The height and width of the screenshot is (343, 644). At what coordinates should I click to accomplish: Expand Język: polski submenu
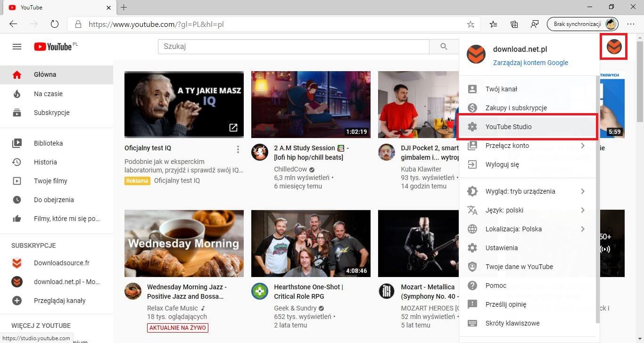click(x=583, y=210)
